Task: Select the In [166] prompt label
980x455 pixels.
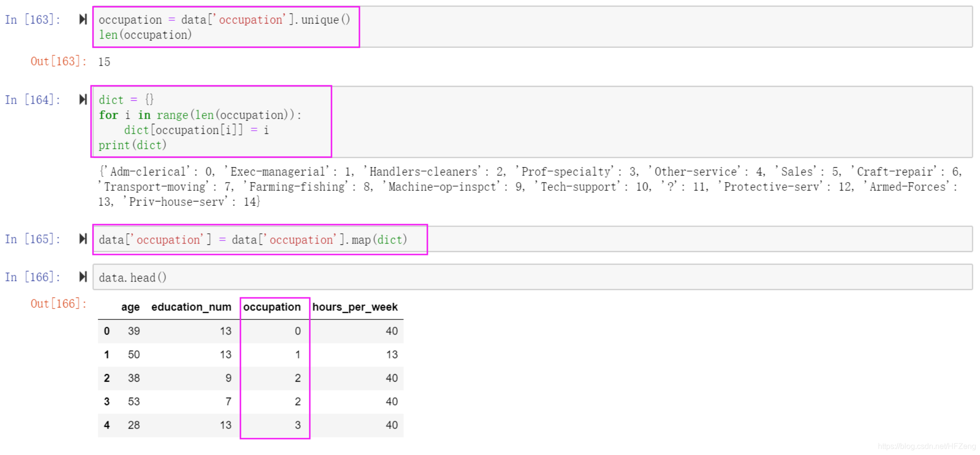Action: tap(33, 277)
